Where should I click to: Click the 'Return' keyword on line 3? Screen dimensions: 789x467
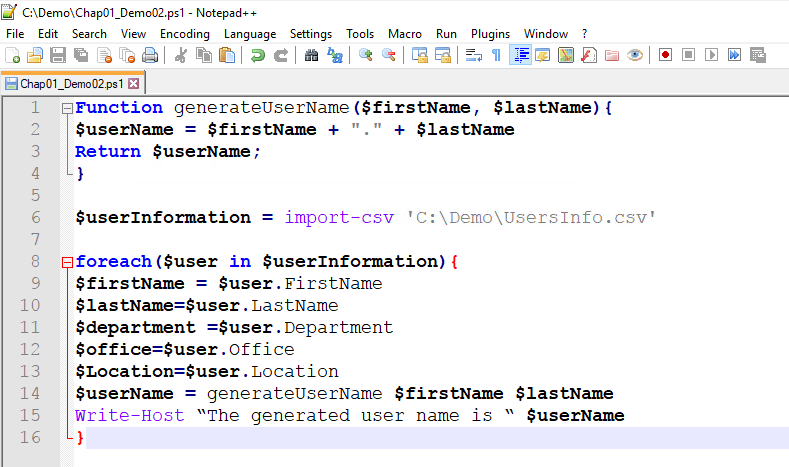click(x=108, y=151)
